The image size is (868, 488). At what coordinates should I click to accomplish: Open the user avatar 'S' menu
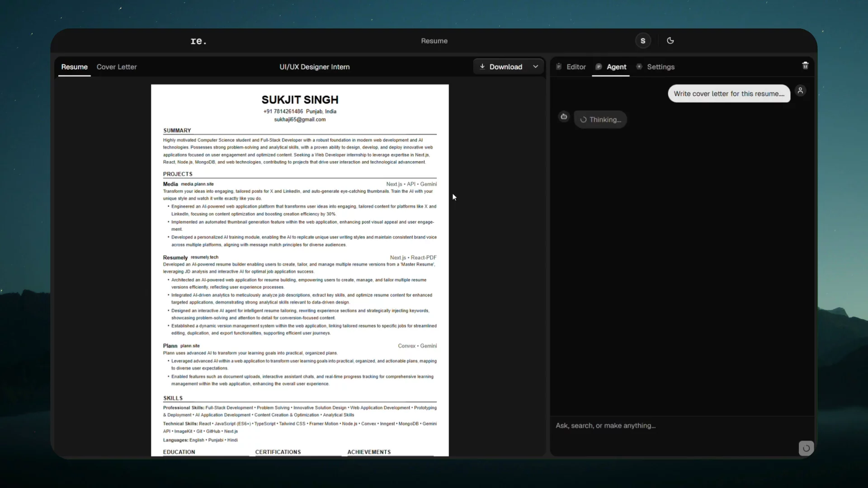(643, 41)
